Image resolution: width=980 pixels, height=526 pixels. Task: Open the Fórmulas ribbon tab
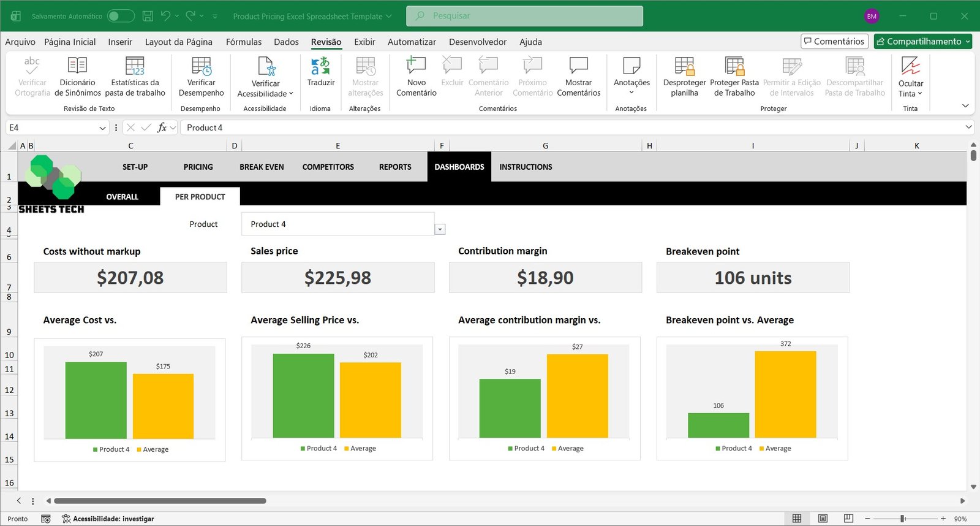244,42
